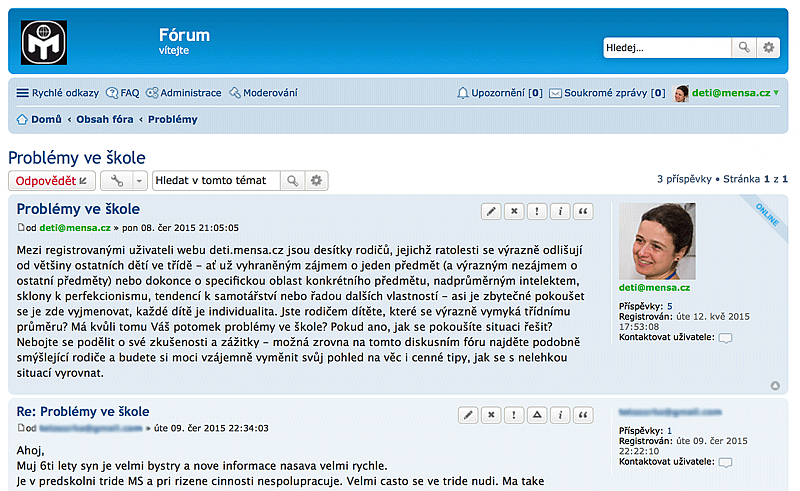
Task: Open the Moderování link in navbar
Action: [x=263, y=93]
